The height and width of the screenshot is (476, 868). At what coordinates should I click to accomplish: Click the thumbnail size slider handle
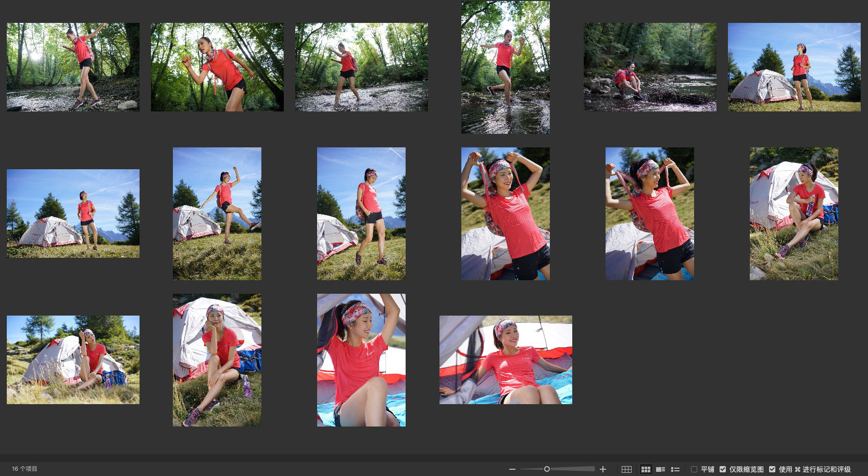click(547, 469)
